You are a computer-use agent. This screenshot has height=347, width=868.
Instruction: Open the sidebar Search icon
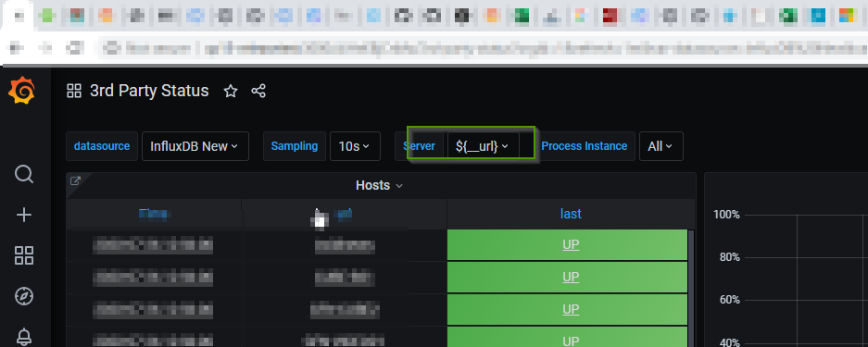point(24,175)
